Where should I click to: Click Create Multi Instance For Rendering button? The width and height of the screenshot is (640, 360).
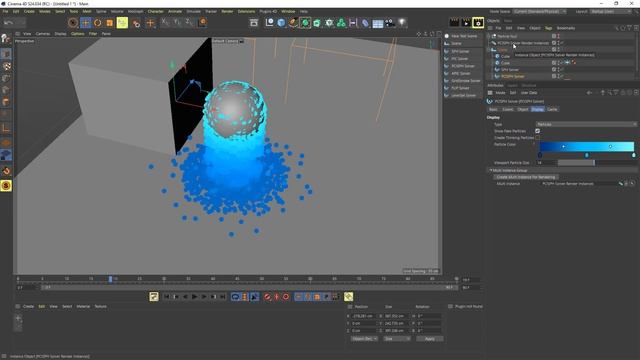tap(526, 177)
